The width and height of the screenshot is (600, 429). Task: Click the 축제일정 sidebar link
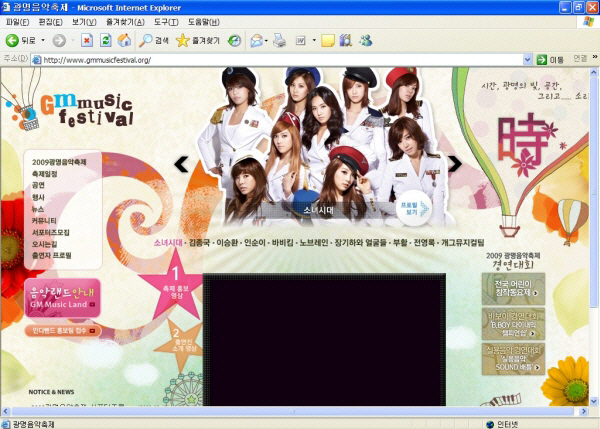46,173
